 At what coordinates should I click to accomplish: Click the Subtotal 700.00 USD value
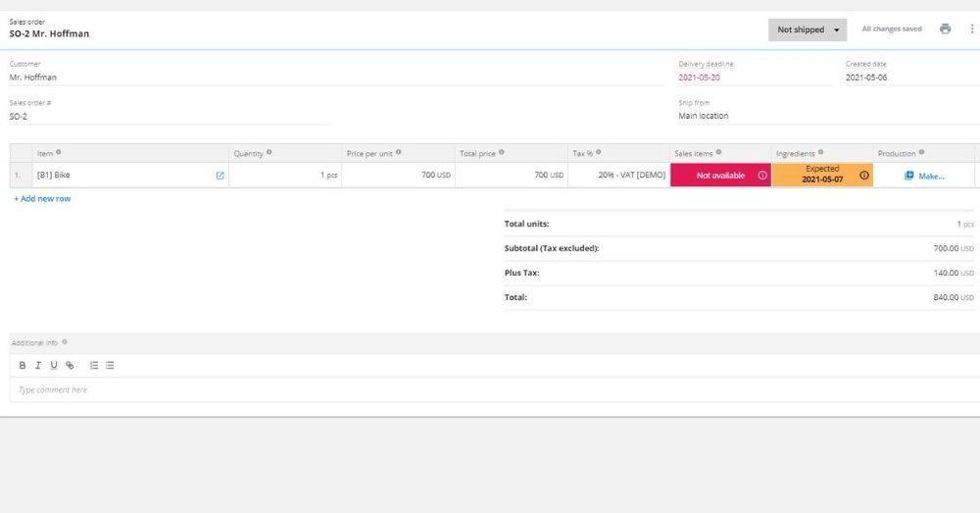click(x=954, y=248)
